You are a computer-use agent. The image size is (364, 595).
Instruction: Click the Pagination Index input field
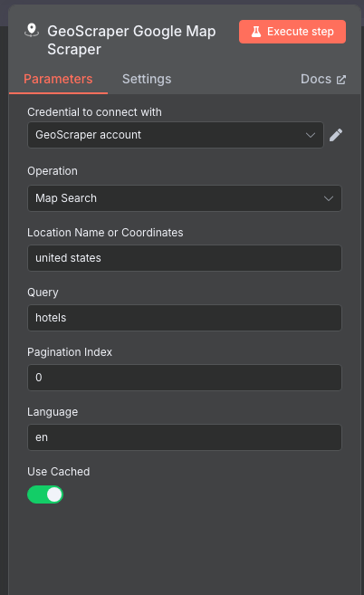point(185,378)
